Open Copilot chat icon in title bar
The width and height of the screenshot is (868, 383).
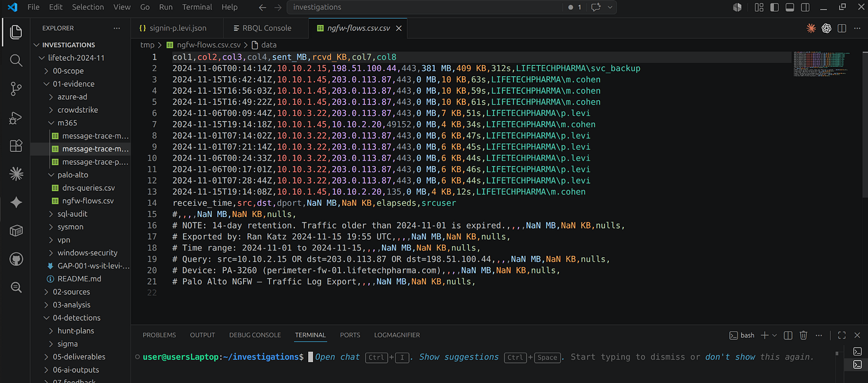tap(596, 7)
